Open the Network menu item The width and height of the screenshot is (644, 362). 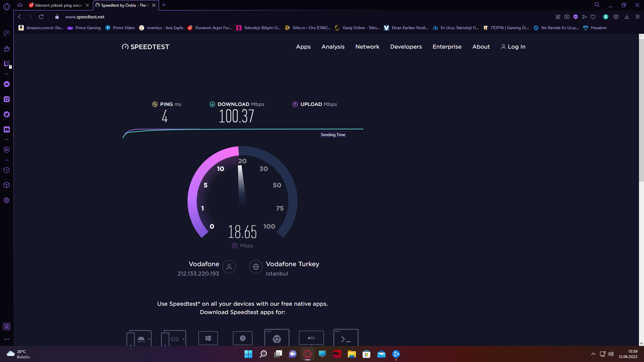pyautogui.click(x=367, y=47)
